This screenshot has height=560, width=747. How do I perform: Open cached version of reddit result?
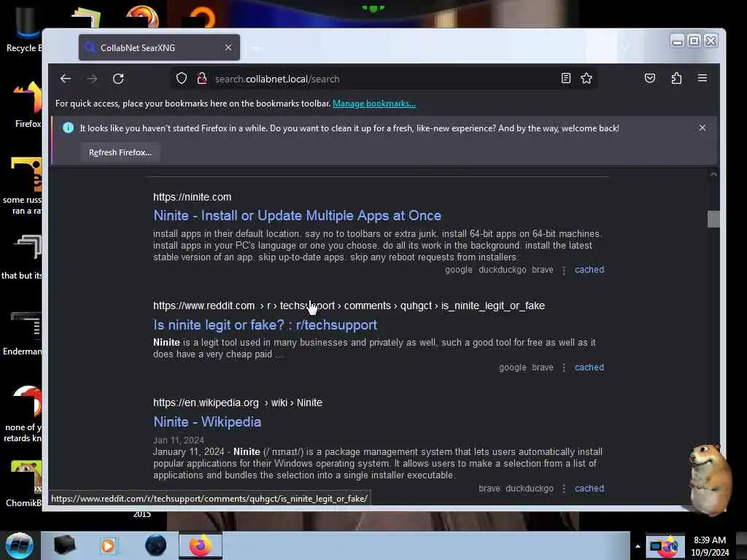click(x=589, y=367)
